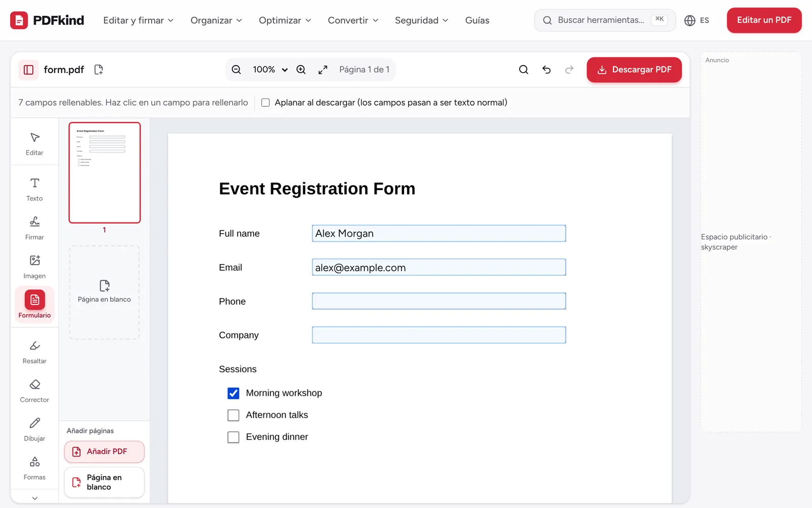Activate the Formulario tool
Viewport: 812px width, 508px height.
tap(35, 304)
